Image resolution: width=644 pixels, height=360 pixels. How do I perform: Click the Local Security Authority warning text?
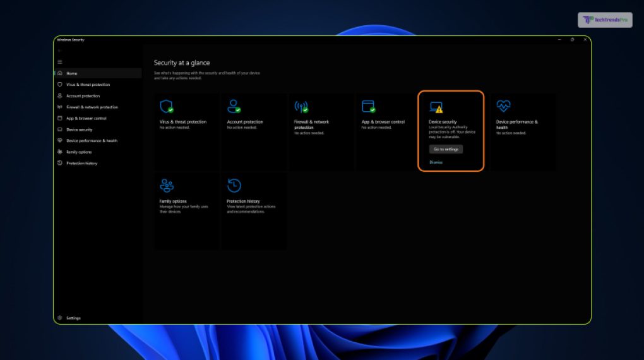pos(452,132)
